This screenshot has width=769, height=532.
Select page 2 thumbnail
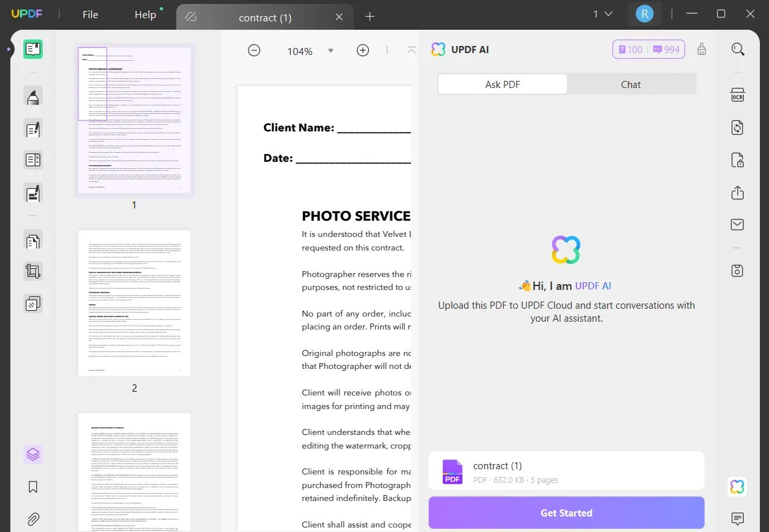click(134, 303)
